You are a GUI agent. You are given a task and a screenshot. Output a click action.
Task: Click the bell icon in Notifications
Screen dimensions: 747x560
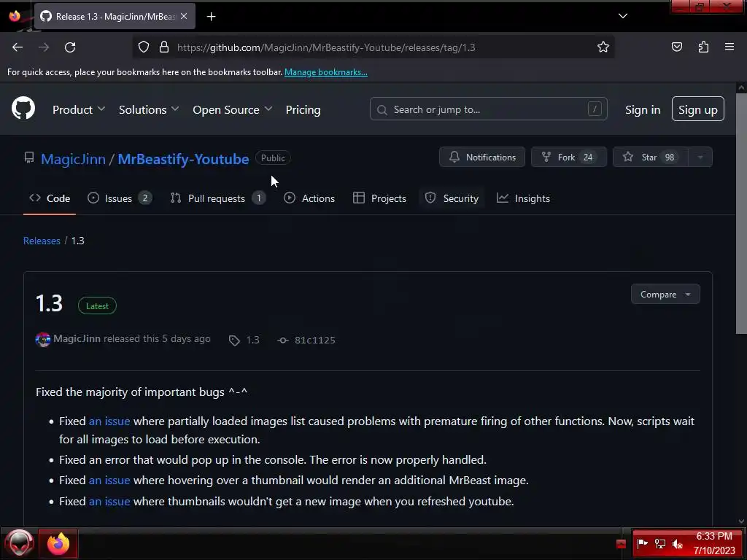click(454, 157)
